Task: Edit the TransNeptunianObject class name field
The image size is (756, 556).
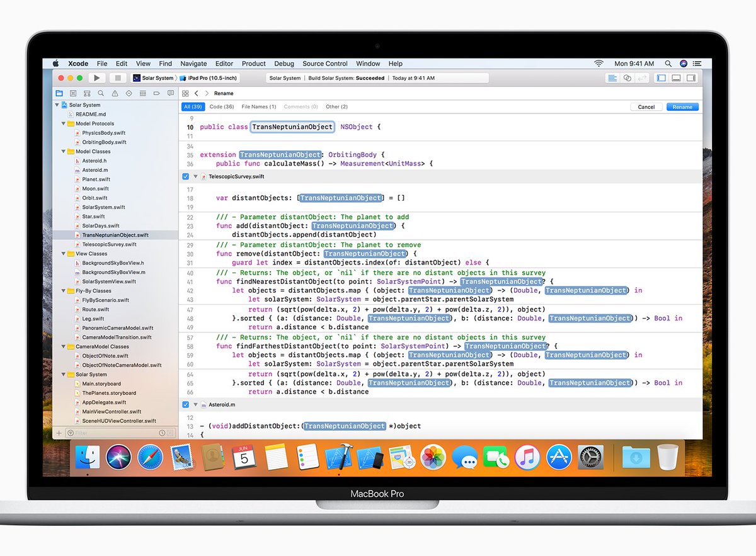Action: click(x=292, y=127)
